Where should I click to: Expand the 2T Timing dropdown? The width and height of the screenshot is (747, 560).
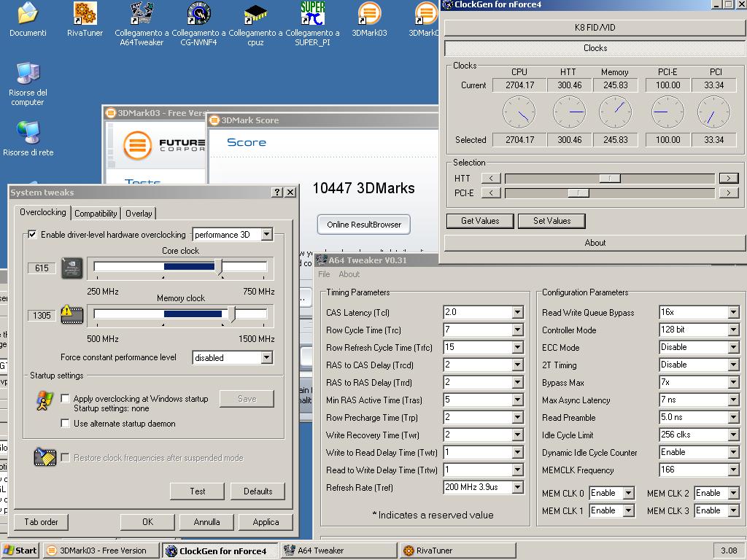coord(734,365)
